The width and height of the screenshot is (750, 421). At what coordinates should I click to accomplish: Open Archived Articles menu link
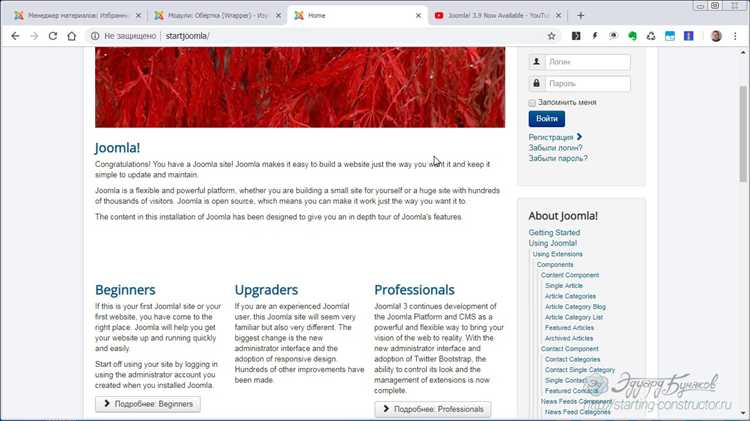click(x=569, y=338)
